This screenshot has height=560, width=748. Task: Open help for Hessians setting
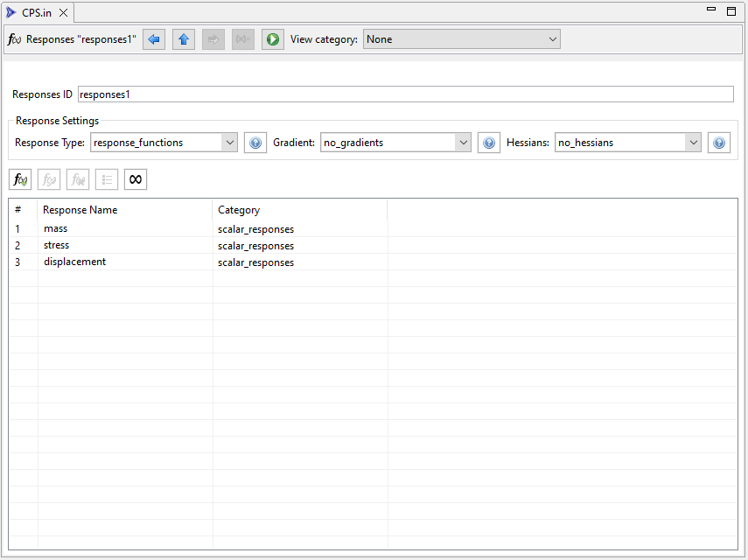click(719, 143)
